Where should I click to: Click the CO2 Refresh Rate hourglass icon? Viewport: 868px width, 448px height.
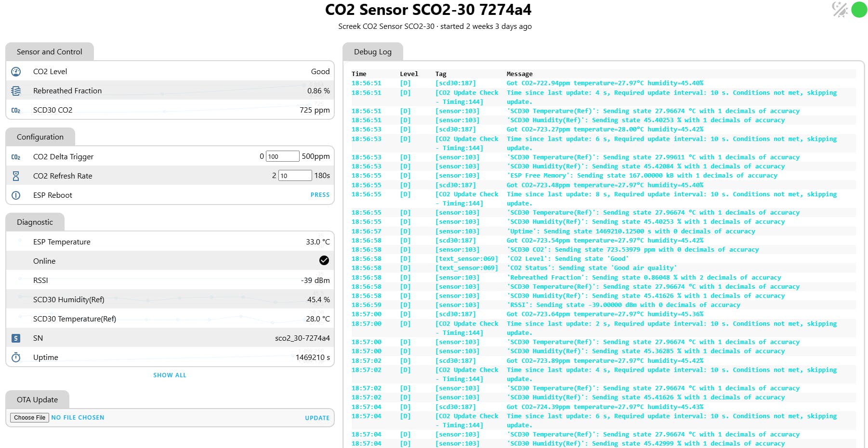click(x=16, y=176)
